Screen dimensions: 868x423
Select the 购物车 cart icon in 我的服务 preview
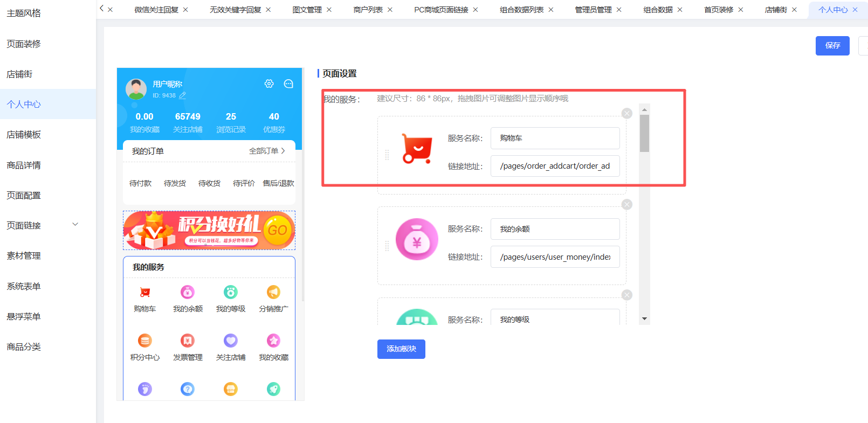[144, 293]
